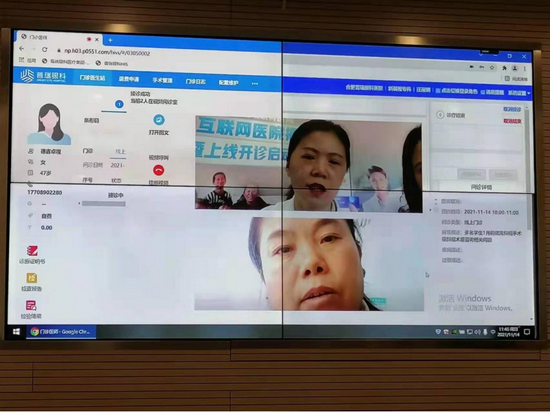Click appointment time 2021-11-14 10:00-11:00

click(491, 212)
